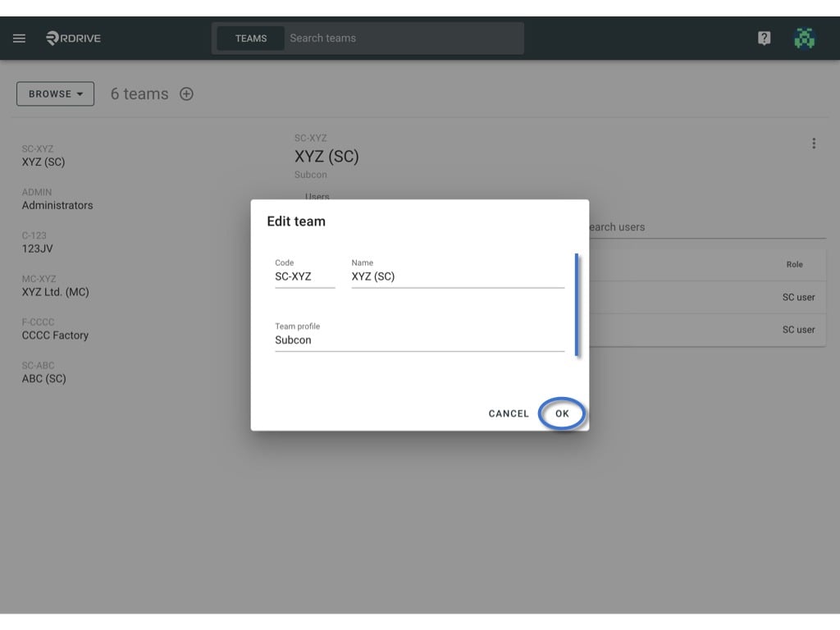The width and height of the screenshot is (840, 630).
Task: Open the user avatar menu
Action: click(804, 38)
